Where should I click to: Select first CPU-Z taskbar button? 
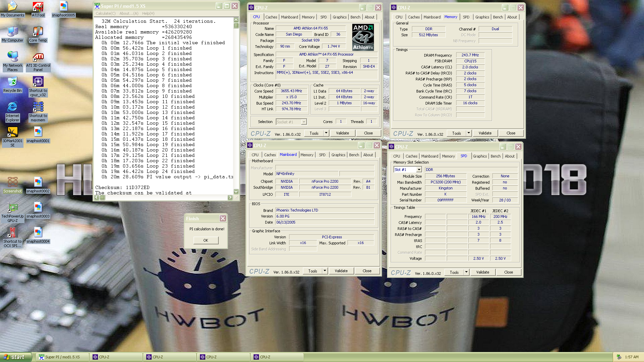coord(116,357)
